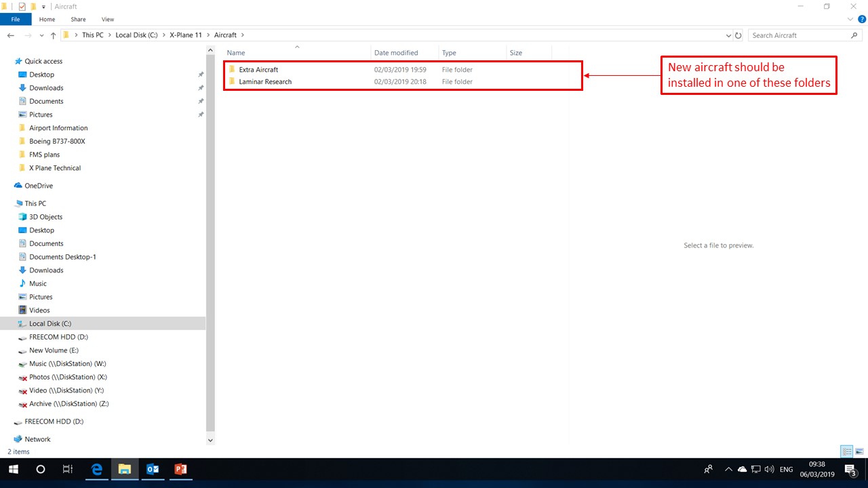Screen dimensions: 868x488
Task: Sort by the Date modified column header
Action: 405,52
